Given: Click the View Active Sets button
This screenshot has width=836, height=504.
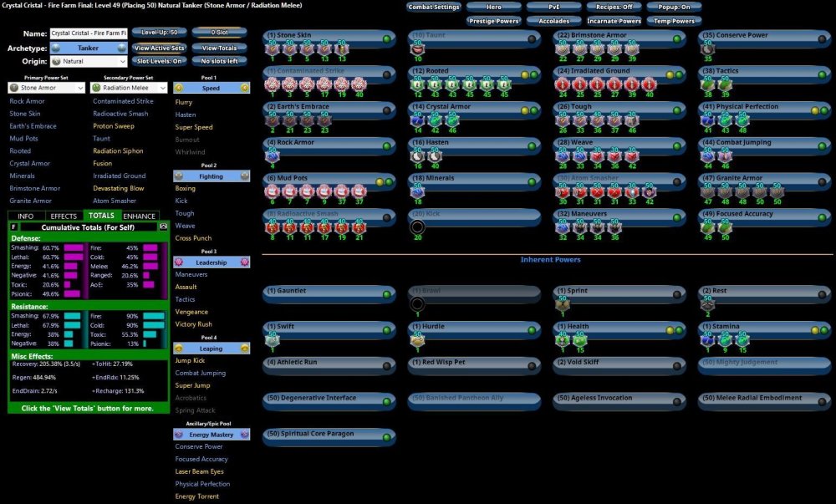Looking at the screenshot, I should click(x=159, y=48).
